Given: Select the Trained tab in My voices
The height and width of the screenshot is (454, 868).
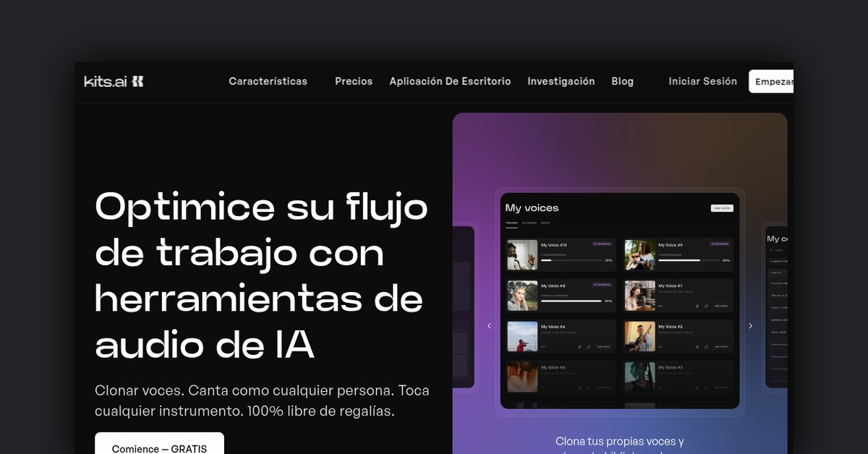Looking at the screenshot, I should point(511,223).
